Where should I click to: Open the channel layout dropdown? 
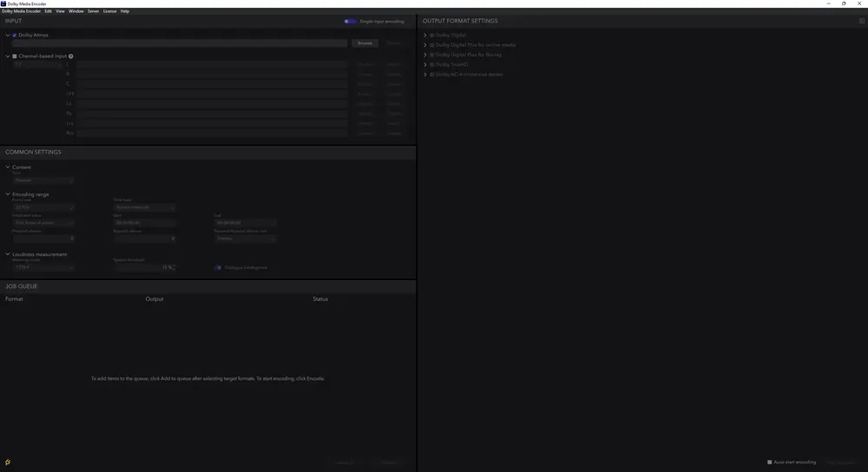tap(36, 64)
